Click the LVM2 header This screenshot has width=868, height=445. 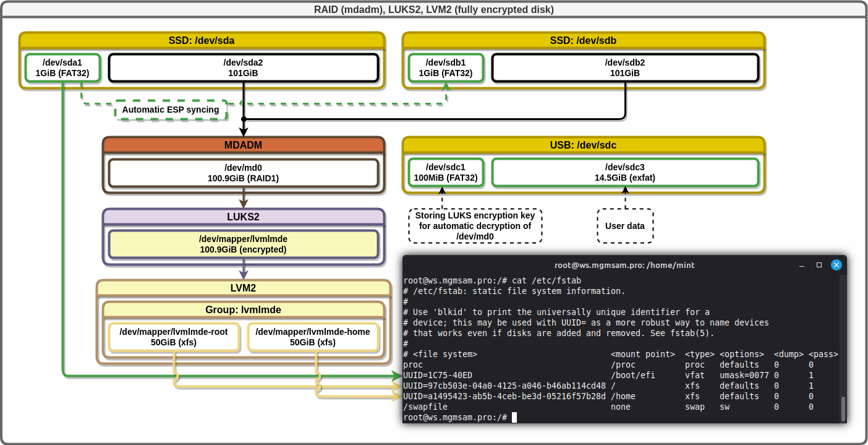point(244,288)
